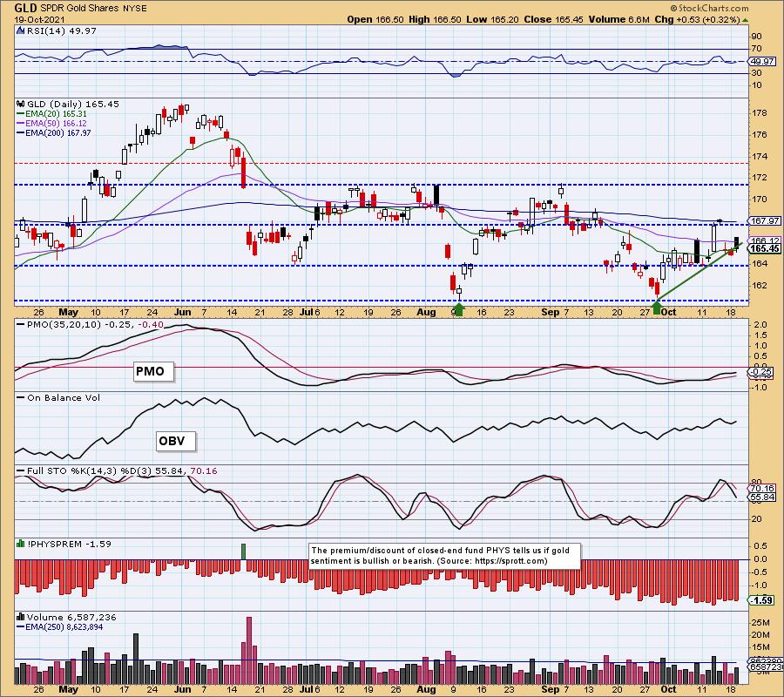This screenshot has width=784, height=697.
Task: Click the tallest volume spike bar in June
Action: (x=249, y=650)
